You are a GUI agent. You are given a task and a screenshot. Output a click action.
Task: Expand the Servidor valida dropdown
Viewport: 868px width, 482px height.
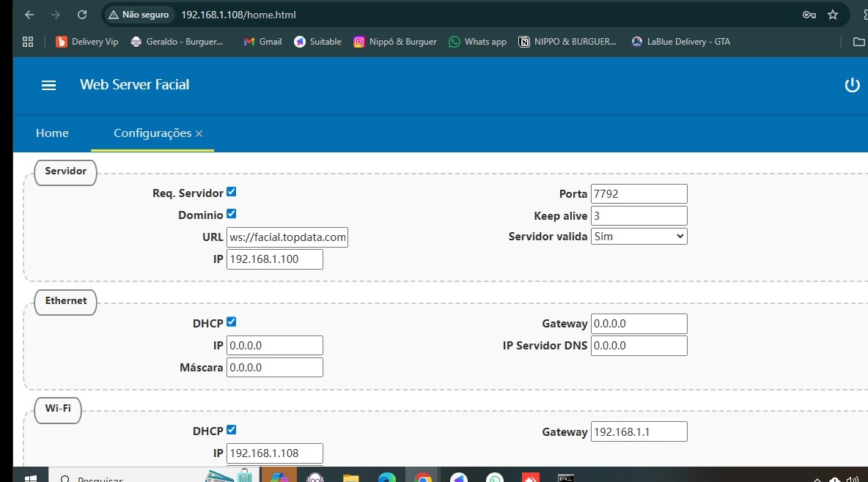pyautogui.click(x=639, y=236)
